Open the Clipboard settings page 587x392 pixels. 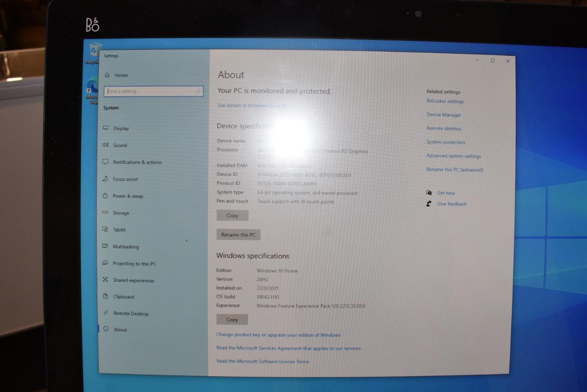(123, 297)
